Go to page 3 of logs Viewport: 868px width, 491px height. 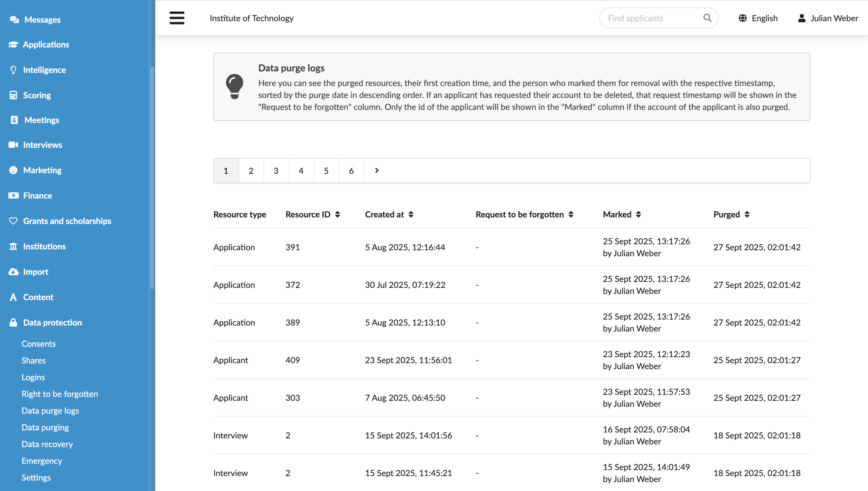click(276, 171)
